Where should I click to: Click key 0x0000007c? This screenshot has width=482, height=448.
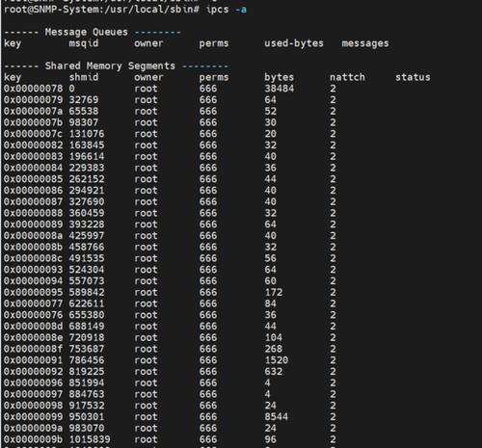point(33,134)
